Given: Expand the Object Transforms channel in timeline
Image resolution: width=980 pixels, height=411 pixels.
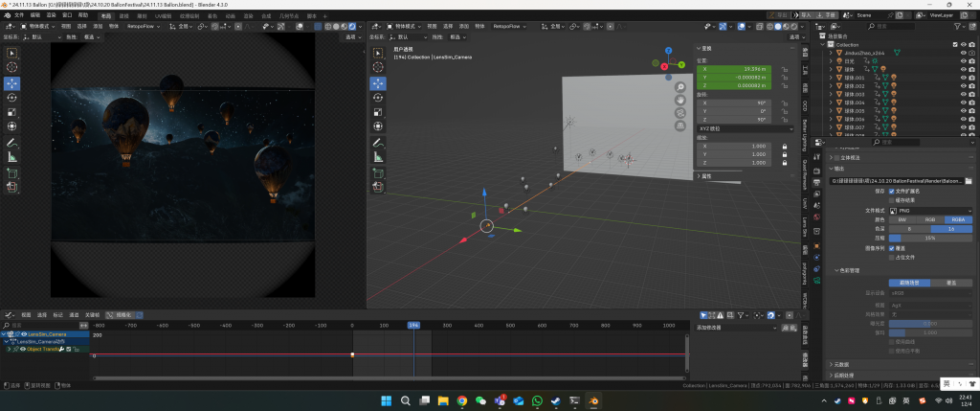Looking at the screenshot, I should click(9, 349).
